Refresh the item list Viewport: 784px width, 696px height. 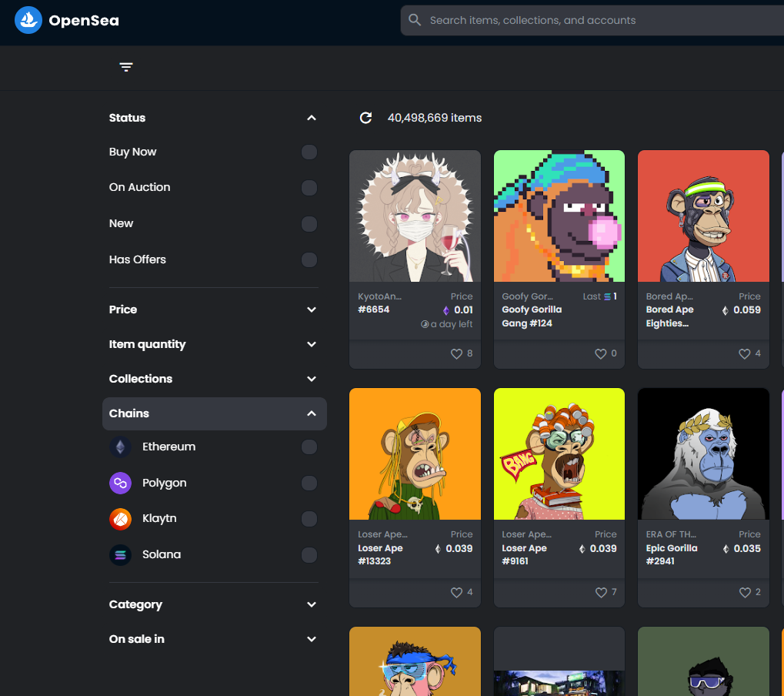coord(366,118)
